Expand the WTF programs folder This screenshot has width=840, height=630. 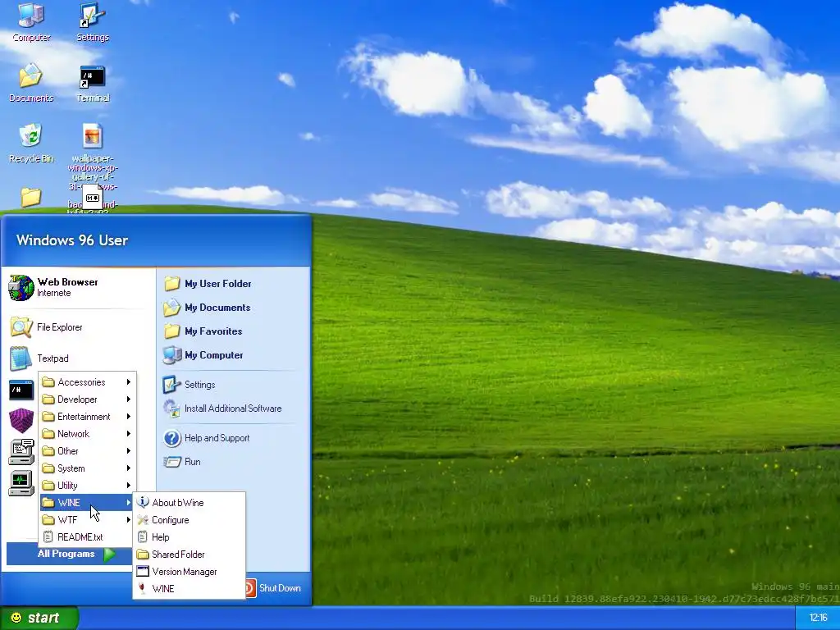point(87,519)
